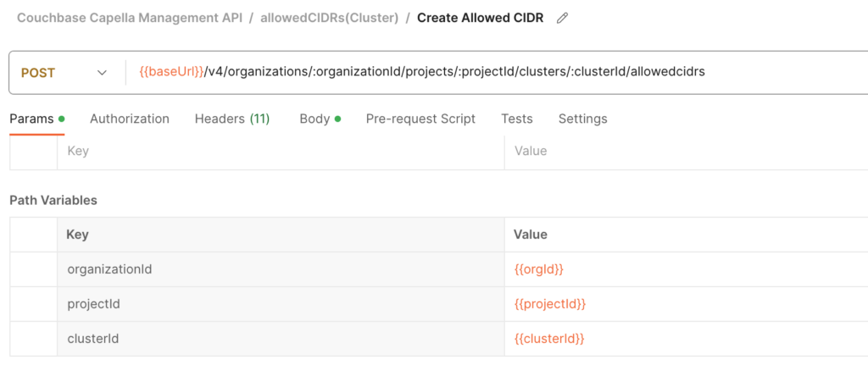This screenshot has width=868, height=365.
Task: Click the Create Allowed CIDR request title
Action: 480,19
